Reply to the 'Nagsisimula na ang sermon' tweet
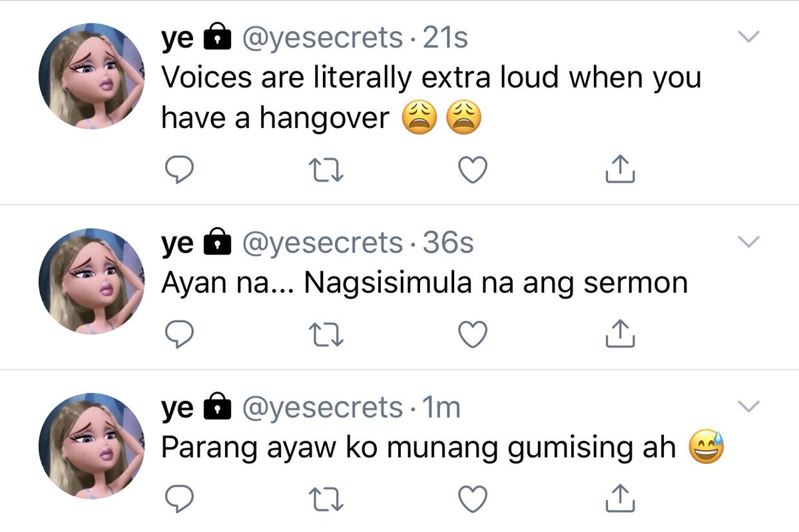 coord(178,334)
